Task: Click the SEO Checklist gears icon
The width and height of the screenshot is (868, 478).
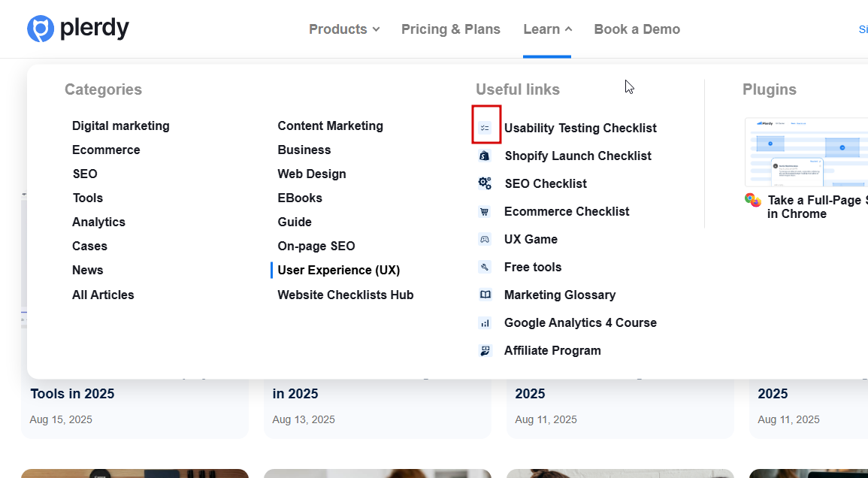Action: [x=485, y=183]
